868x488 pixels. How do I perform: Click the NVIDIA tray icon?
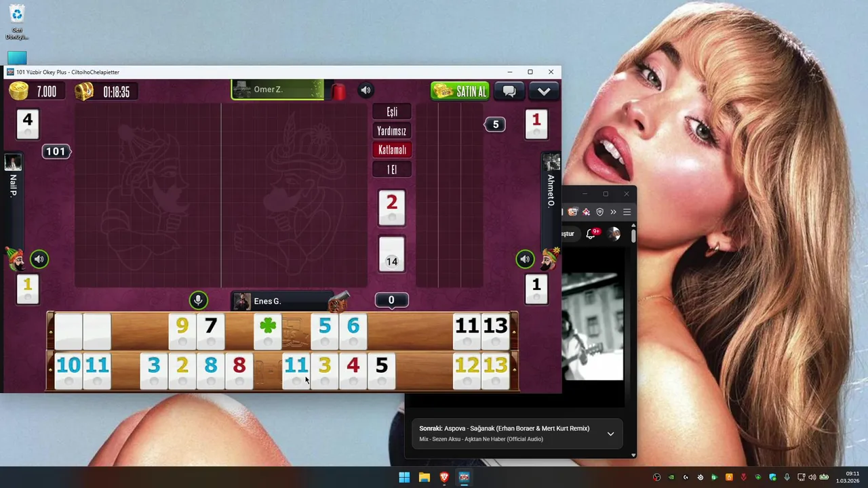point(671,477)
